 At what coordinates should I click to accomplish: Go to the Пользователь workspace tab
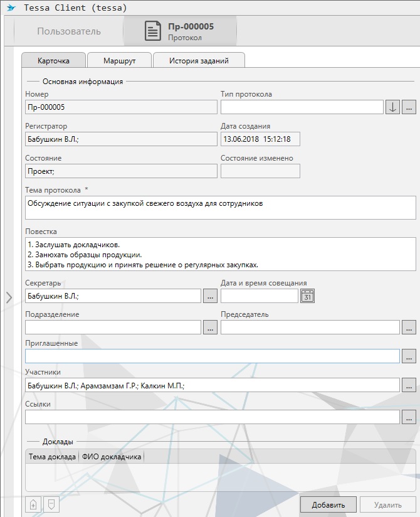click(x=69, y=31)
